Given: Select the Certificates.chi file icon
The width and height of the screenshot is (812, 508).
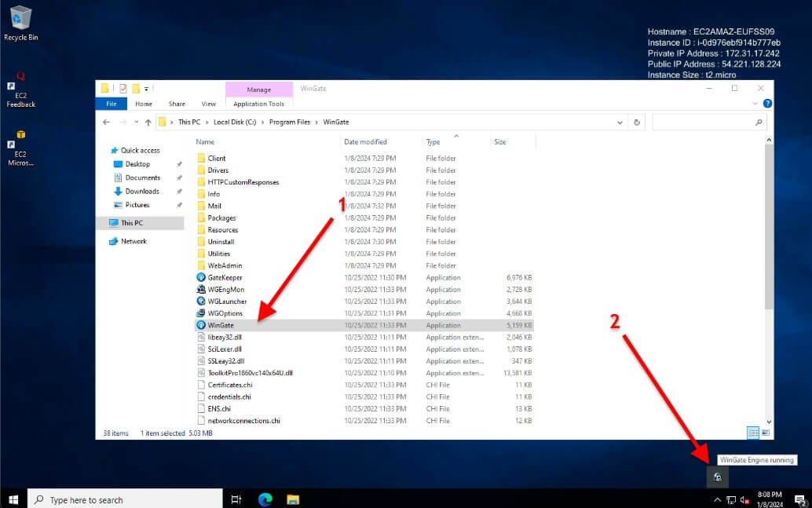Looking at the screenshot, I should [x=201, y=385].
